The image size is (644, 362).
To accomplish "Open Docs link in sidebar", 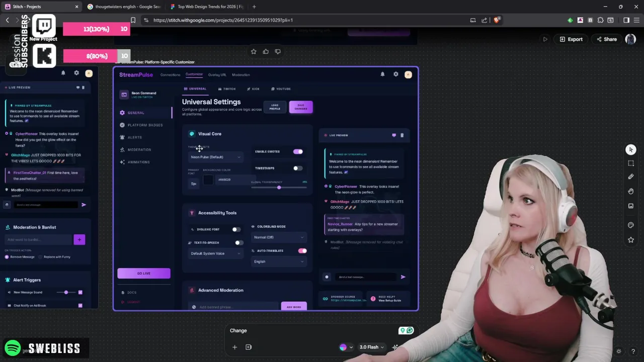I will (129, 293).
